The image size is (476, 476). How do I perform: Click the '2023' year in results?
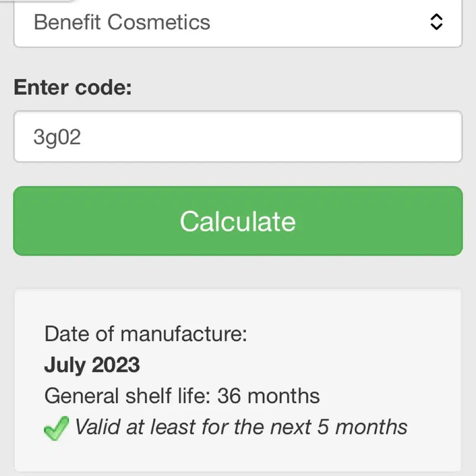(116, 365)
